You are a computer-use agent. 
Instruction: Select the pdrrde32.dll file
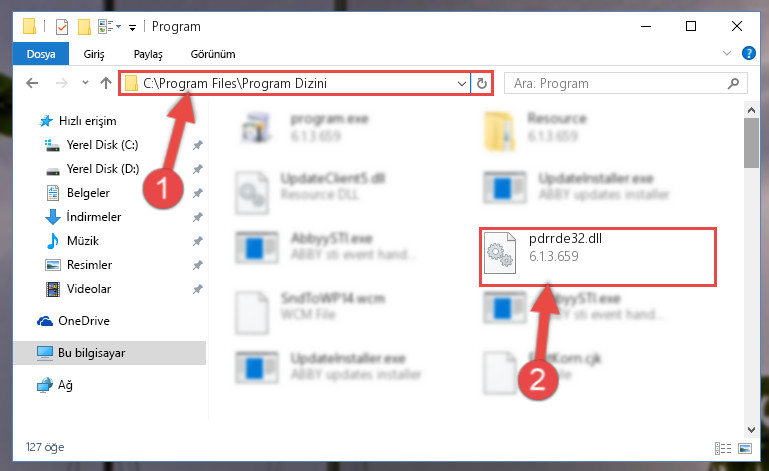click(597, 255)
